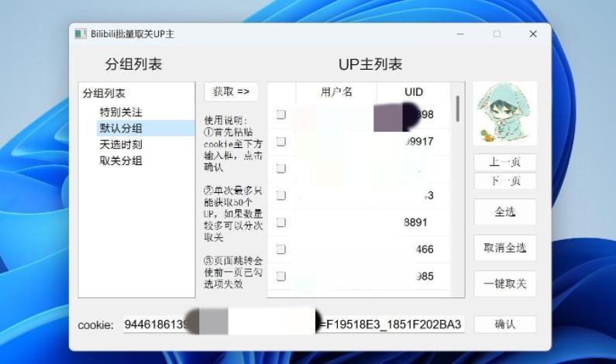Click the avatar picture thumbnail
Viewport: 616px width, 364px height.
(505, 114)
